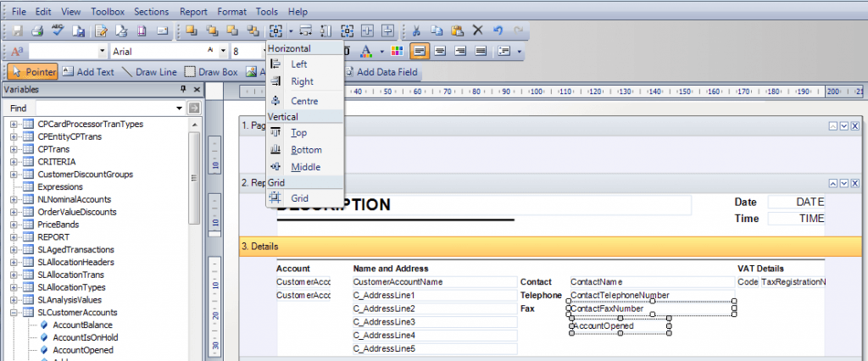Screen dimensions: 868x361
Task: Select the Expressions tree item
Action: [x=60, y=187]
